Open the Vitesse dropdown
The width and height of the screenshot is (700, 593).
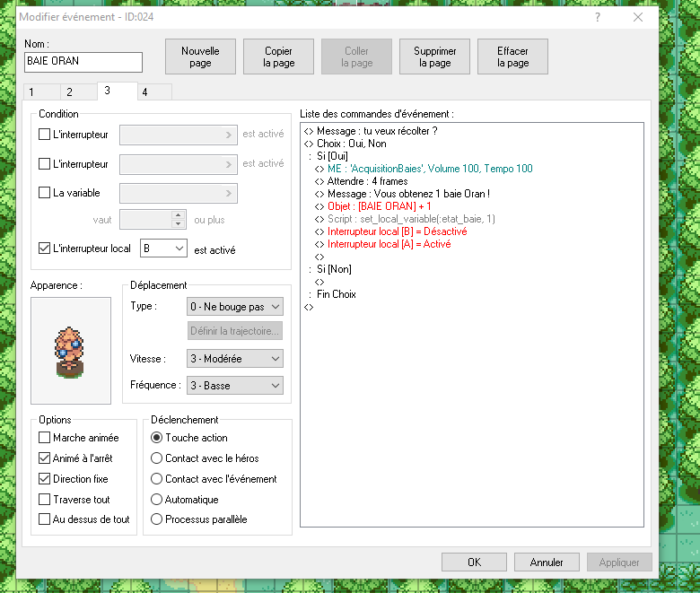pyautogui.click(x=235, y=359)
